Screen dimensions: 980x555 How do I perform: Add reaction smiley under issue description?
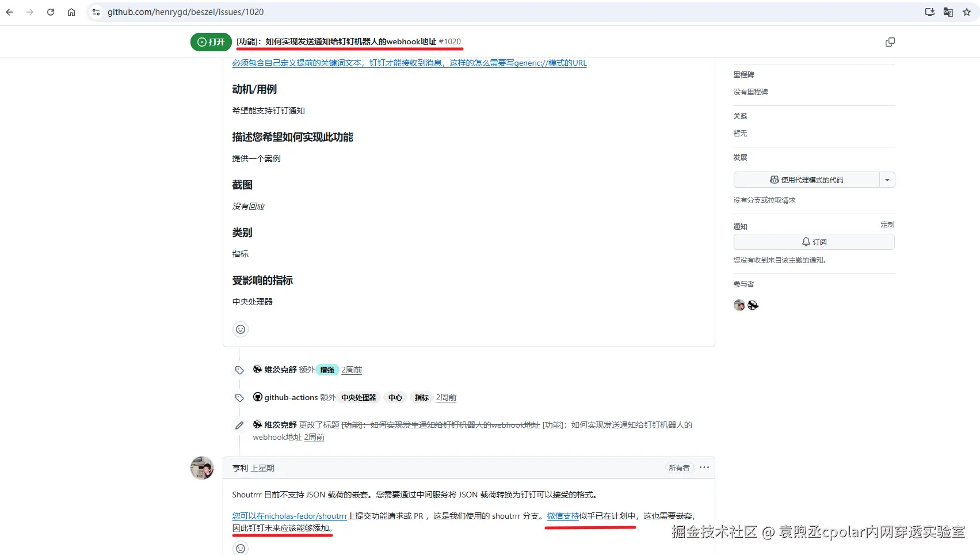(x=241, y=329)
